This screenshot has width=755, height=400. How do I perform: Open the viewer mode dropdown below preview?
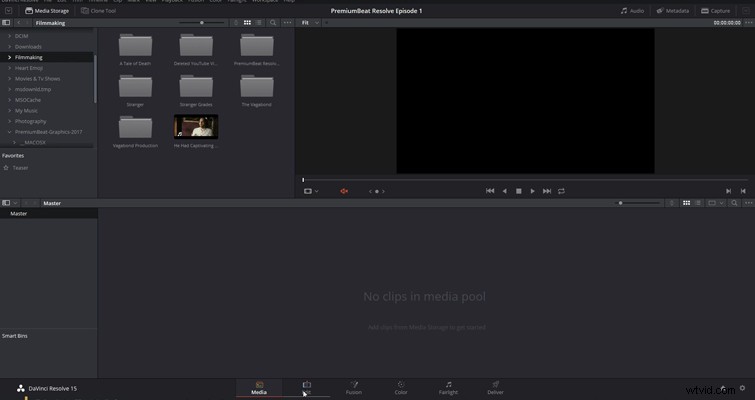[311, 191]
